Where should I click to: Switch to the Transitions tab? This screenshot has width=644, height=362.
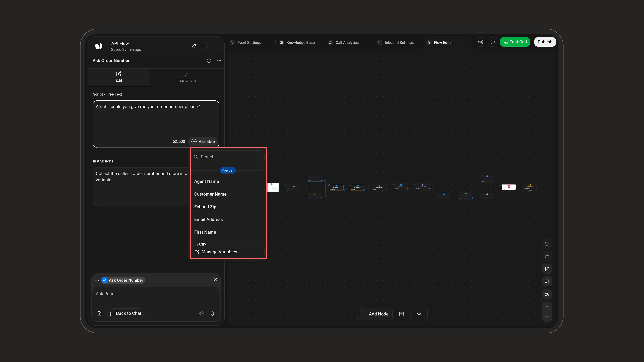[187, 77]
